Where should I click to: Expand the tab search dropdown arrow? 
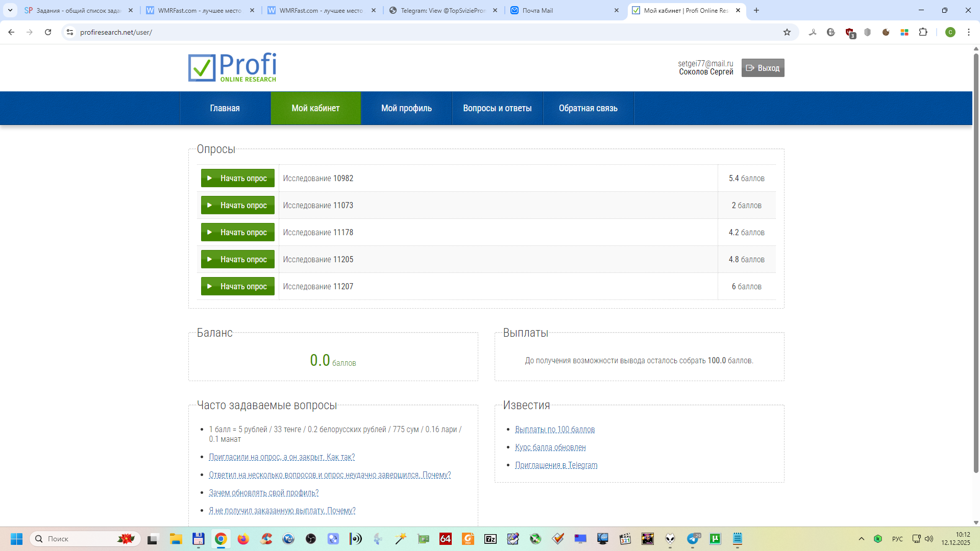point(10,10)
